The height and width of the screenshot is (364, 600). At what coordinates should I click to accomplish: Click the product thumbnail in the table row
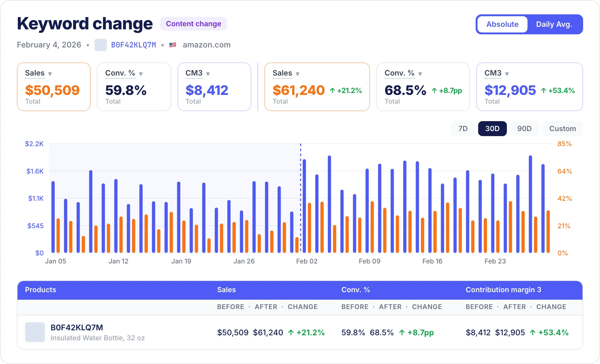point(35,332)
